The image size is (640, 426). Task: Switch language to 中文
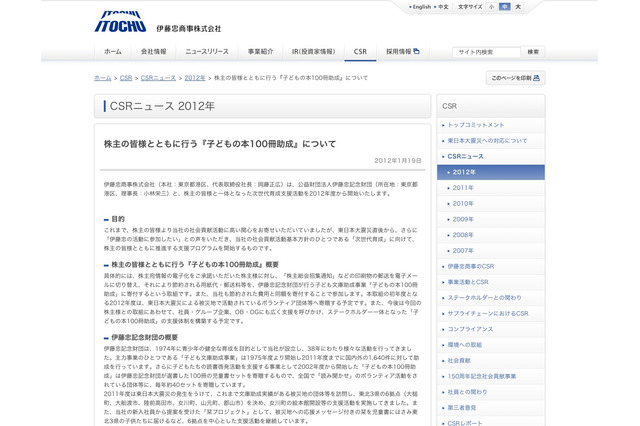click(443, 7)
